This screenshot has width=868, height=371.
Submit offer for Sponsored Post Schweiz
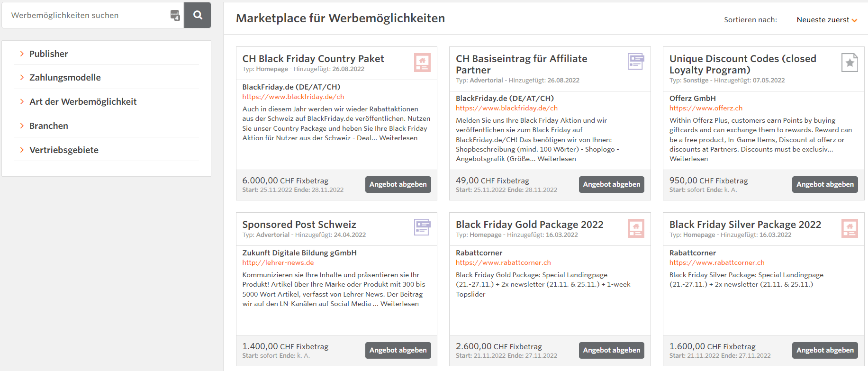click(x=398, y=350)
